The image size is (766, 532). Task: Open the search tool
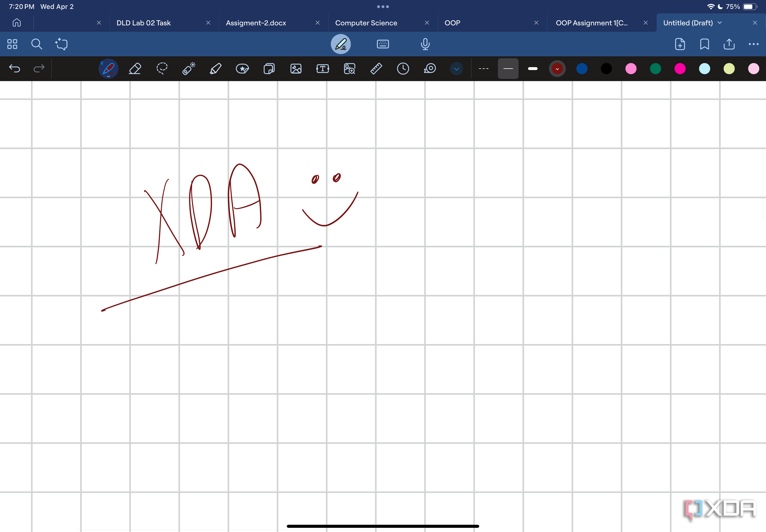[37, 44]
